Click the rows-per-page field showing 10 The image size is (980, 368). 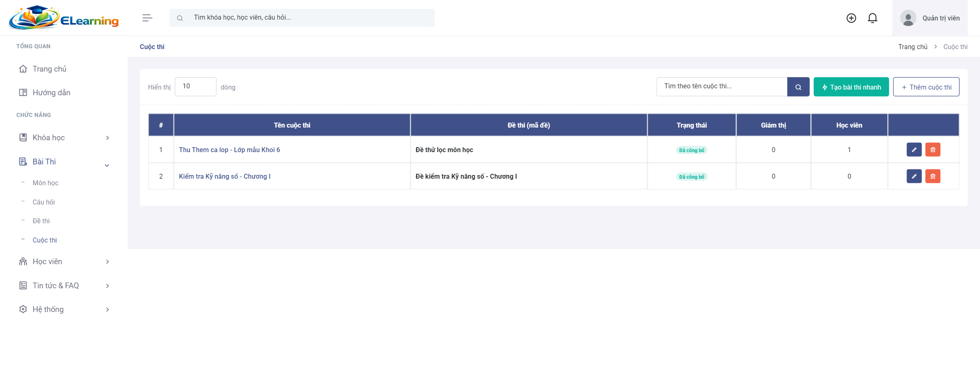coord(196,87)
